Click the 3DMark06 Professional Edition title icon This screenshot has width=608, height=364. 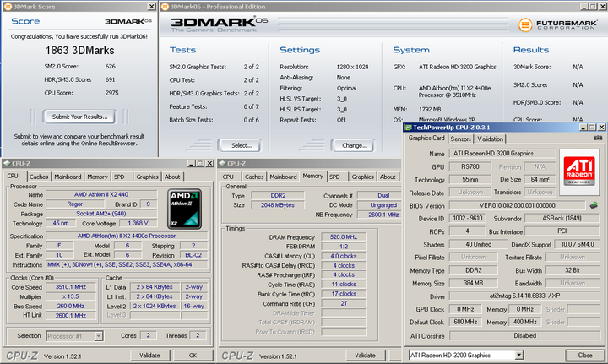click(165, 7)
